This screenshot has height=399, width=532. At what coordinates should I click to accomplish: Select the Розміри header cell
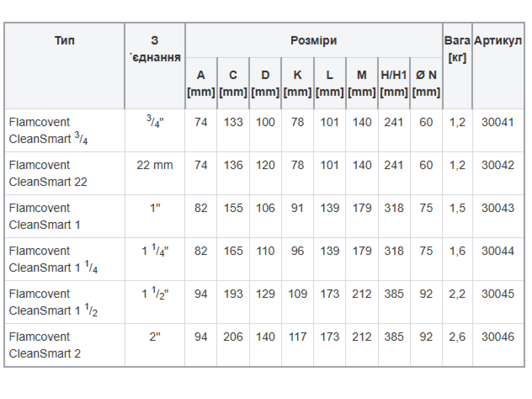[314, 40]
